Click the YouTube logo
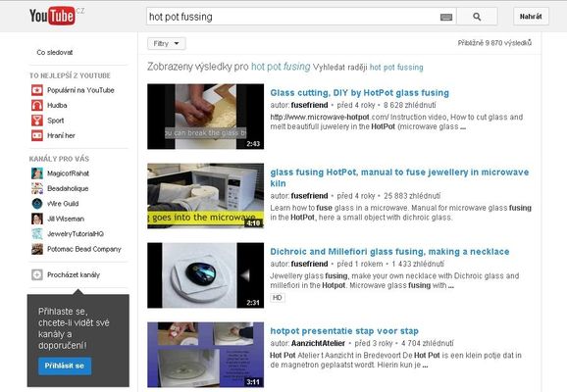This screenshot has height=392, width=567. coord(53,16)
